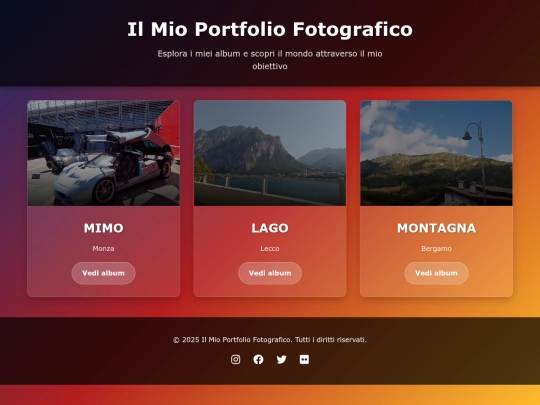Click the Il Mio Portfolio Fotografico heading
The image size is (540, 405).
(x=270, y=29)
